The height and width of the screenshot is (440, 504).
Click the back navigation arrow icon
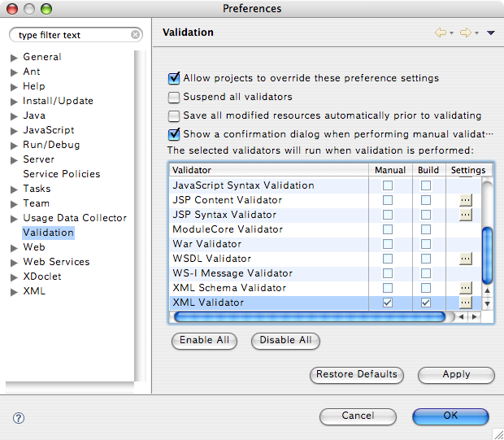441,33
